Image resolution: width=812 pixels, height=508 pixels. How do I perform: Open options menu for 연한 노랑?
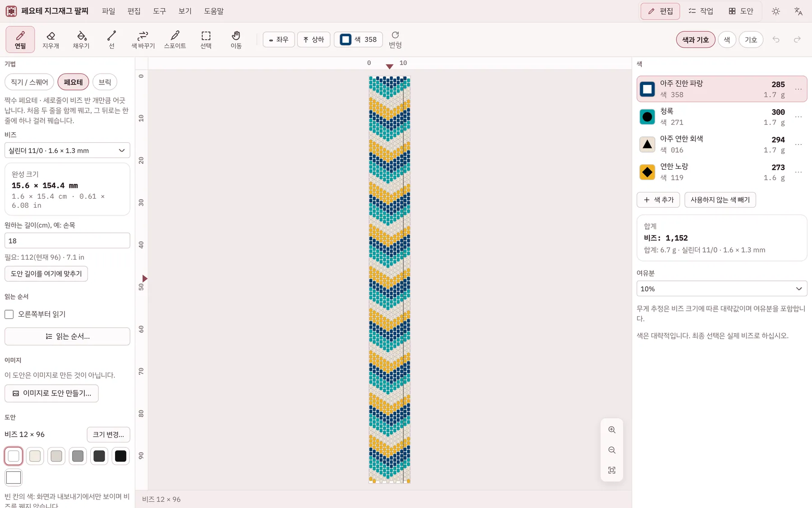pyautogui.click(x=798, y=172)
